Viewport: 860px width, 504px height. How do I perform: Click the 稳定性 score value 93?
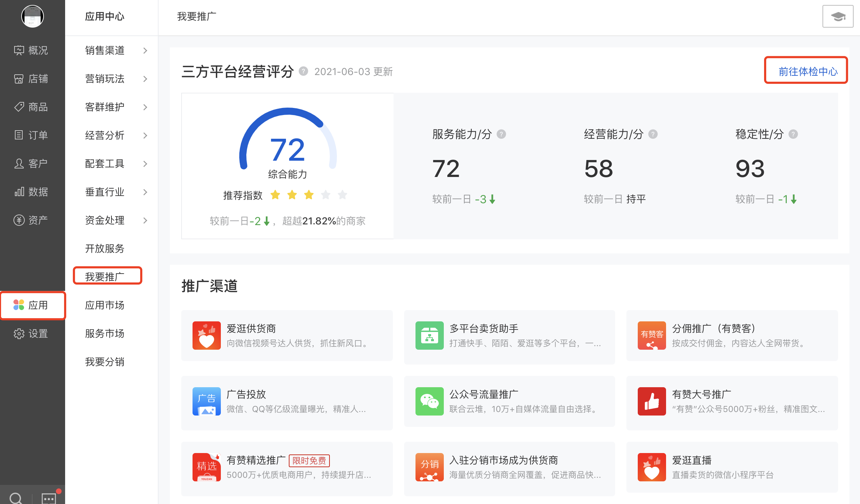750,169
